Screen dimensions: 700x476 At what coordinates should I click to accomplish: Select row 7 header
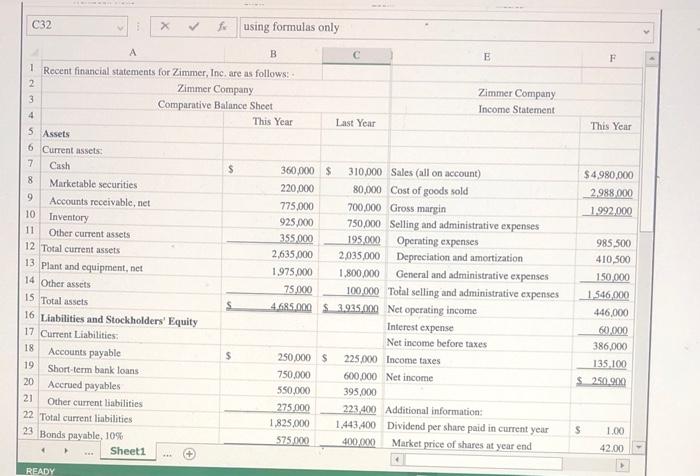[31, 163]
